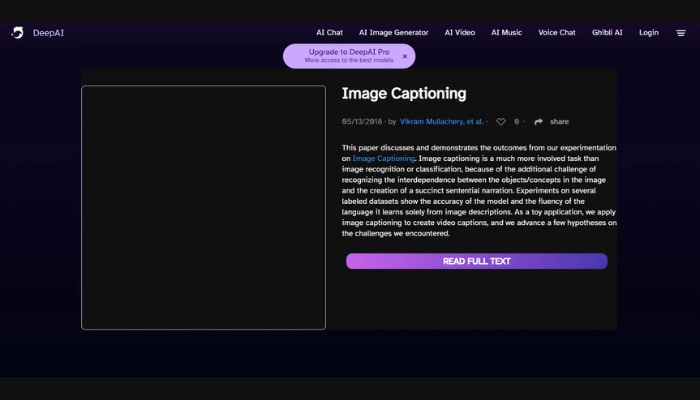Image resolution: width=700 pixels, height=400 pixels.
Task: Click the like count number 0
Action: coord(517,121)
